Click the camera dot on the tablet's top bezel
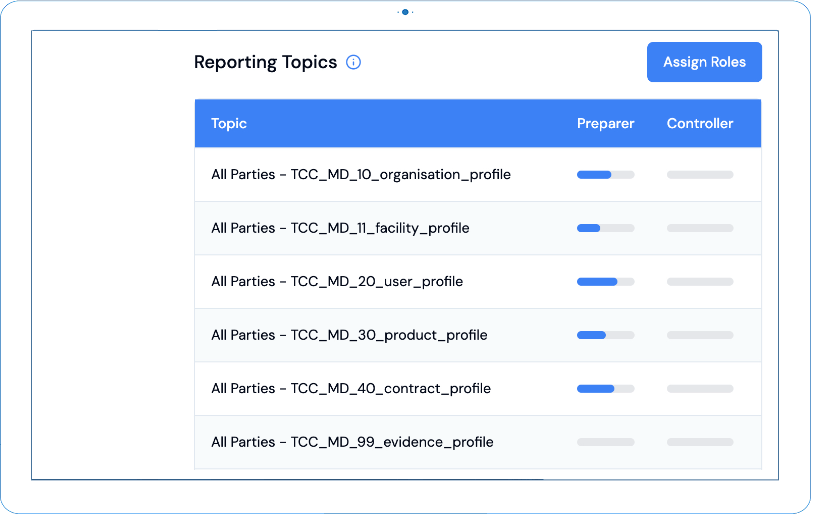The width and height of the screenshot is (829, 514). [x=405, y=12]
